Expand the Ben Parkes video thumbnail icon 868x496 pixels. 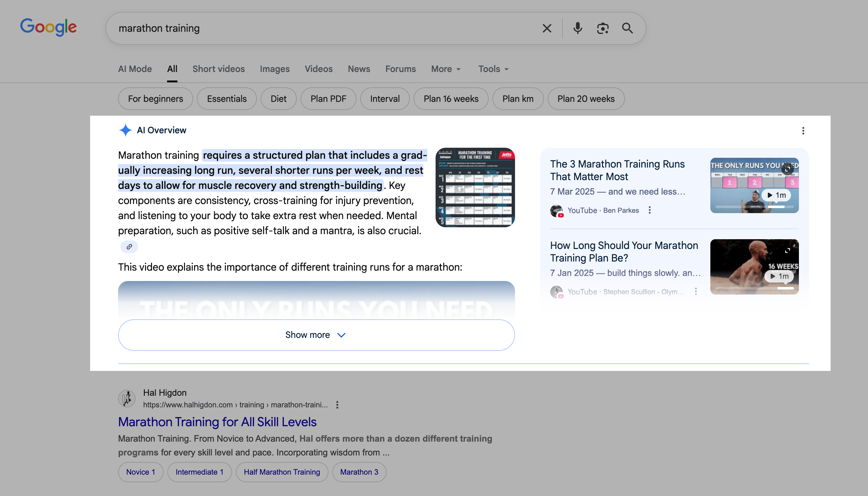click(787, 169)
